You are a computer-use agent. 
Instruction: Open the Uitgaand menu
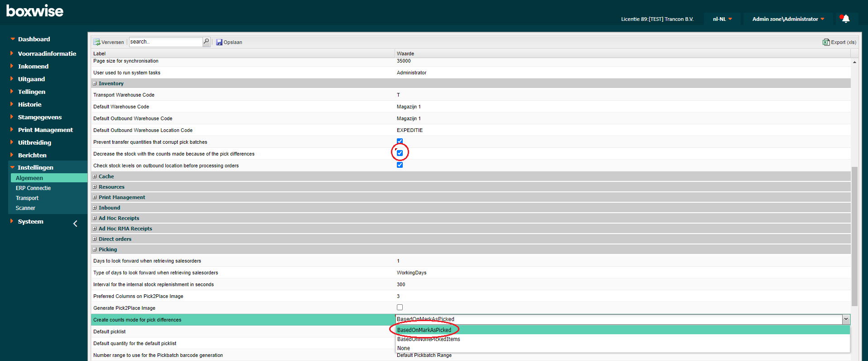[x=31, y=79]
